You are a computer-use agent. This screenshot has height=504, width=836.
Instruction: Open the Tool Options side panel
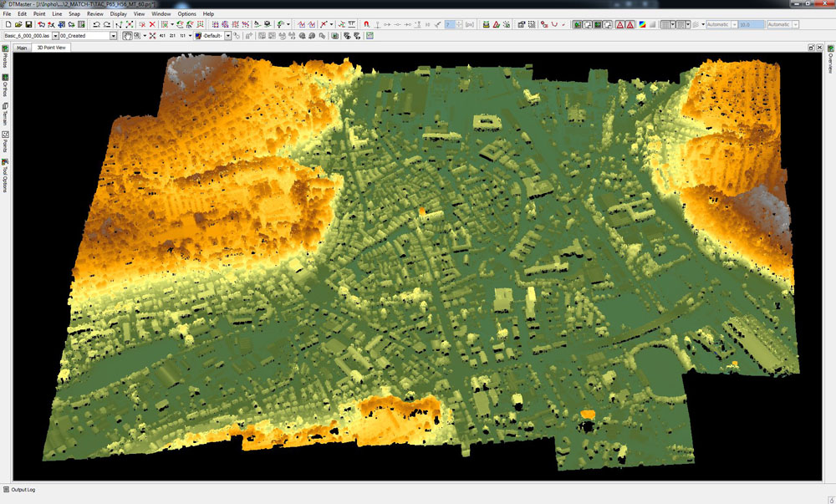point(5,174)
